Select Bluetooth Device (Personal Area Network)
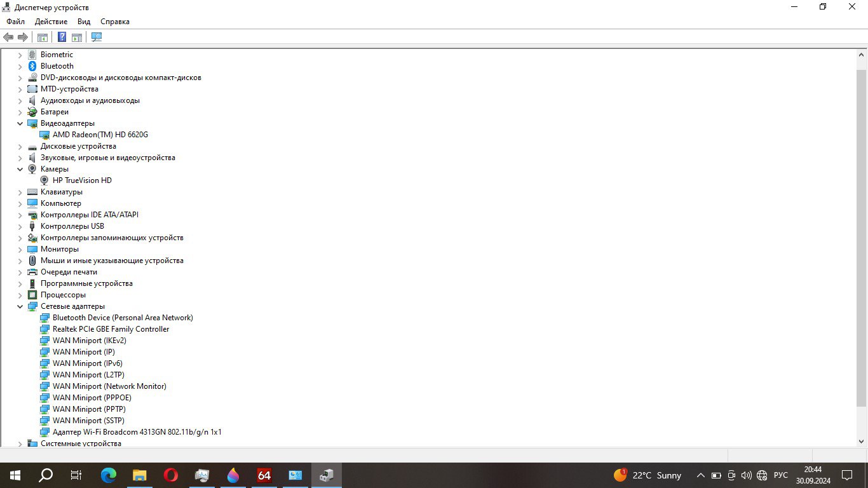 point(123,318)
